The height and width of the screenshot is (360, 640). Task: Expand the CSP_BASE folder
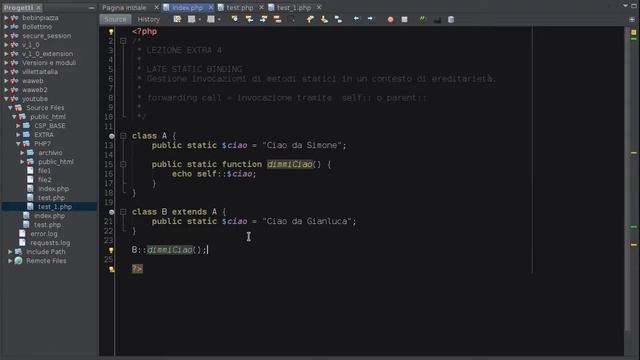point(18,126)
